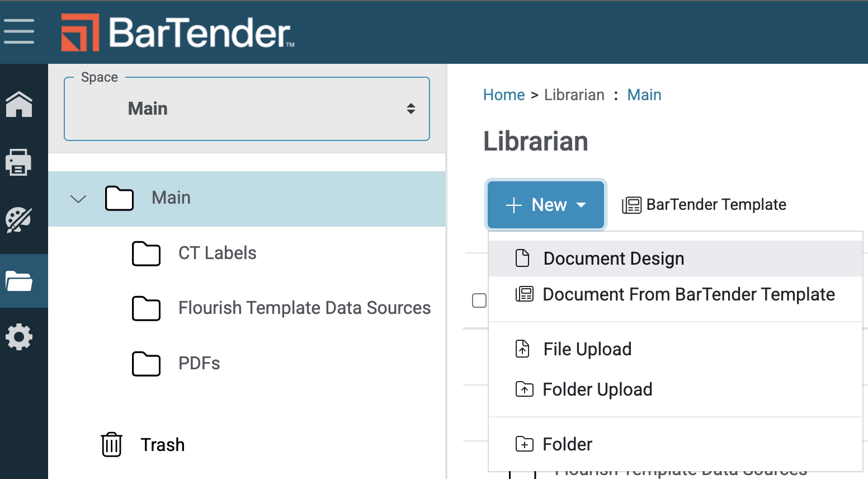This screenshot has height=479, width=868.
Task: Click the Home breadcrumb link
Action: [504, 95]
